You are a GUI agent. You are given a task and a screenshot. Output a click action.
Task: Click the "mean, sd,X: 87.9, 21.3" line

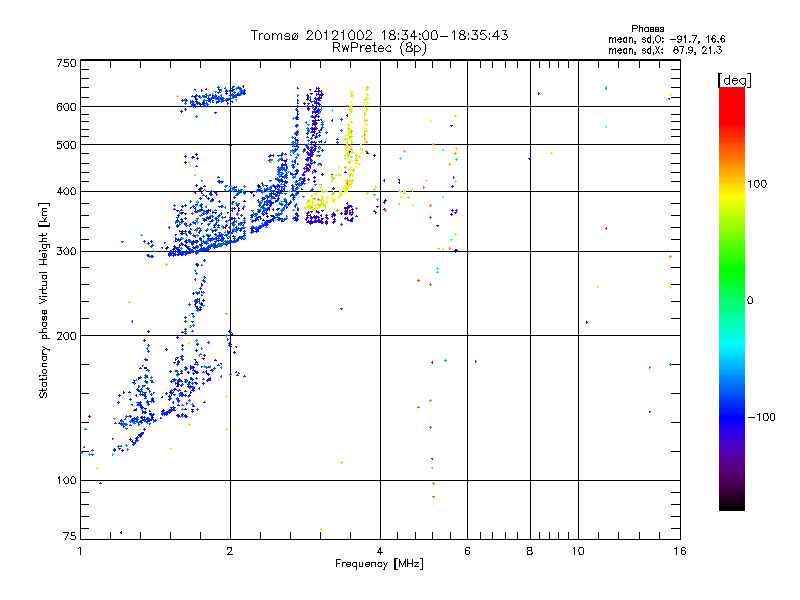pyautogui.click(x=665, y=50)
